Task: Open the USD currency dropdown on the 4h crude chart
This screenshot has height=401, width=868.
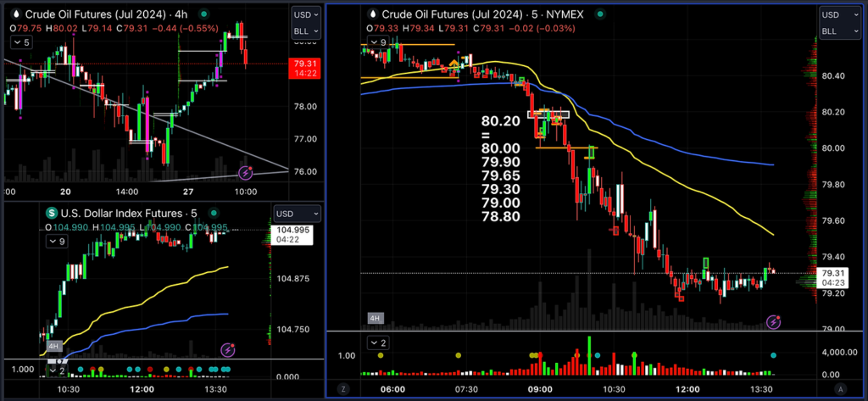Action: tap(306, 15)
